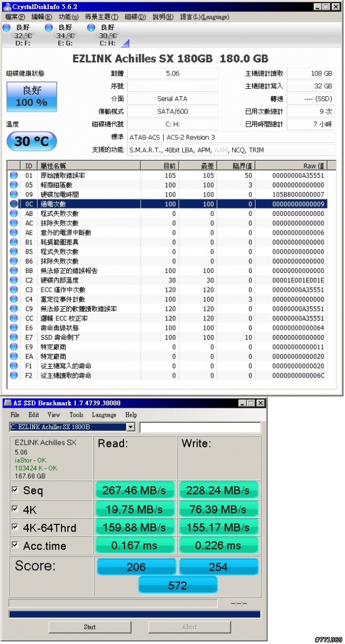345x644 pixels.
Task: Open the 佈景主題(T) menu
Action: click(x=101, y=17)
